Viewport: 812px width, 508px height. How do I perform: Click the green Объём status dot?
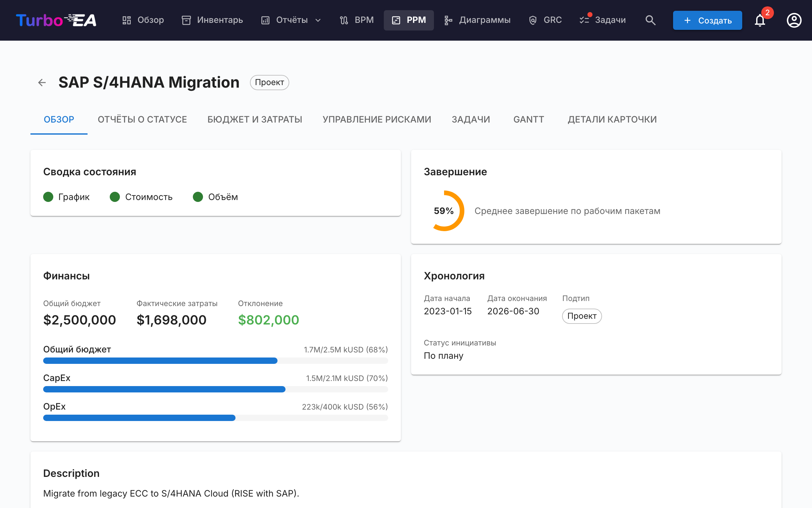click(x=198, y=197)
